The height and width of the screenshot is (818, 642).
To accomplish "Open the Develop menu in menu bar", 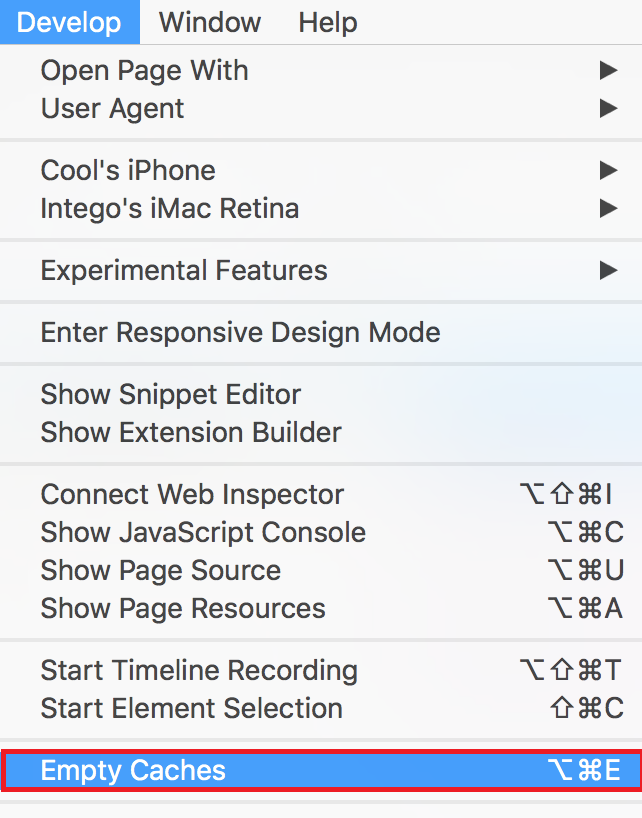I will click(69, 22).
